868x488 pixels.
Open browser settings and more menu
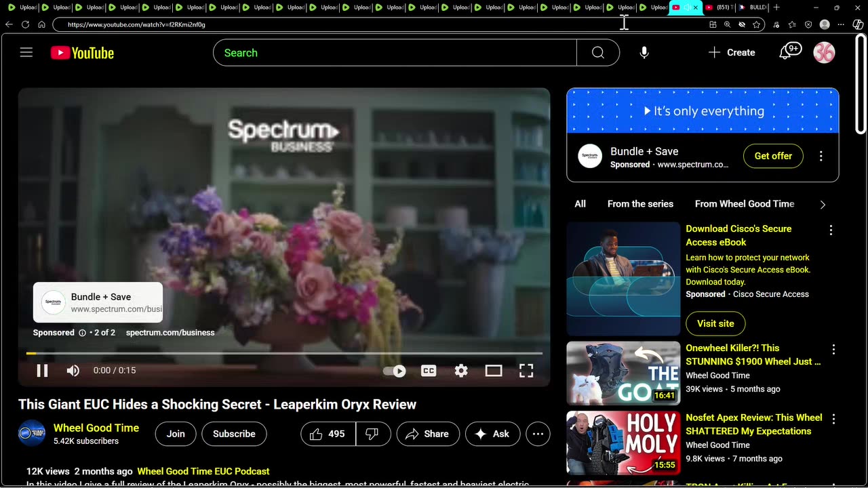[x=841, y=24]
